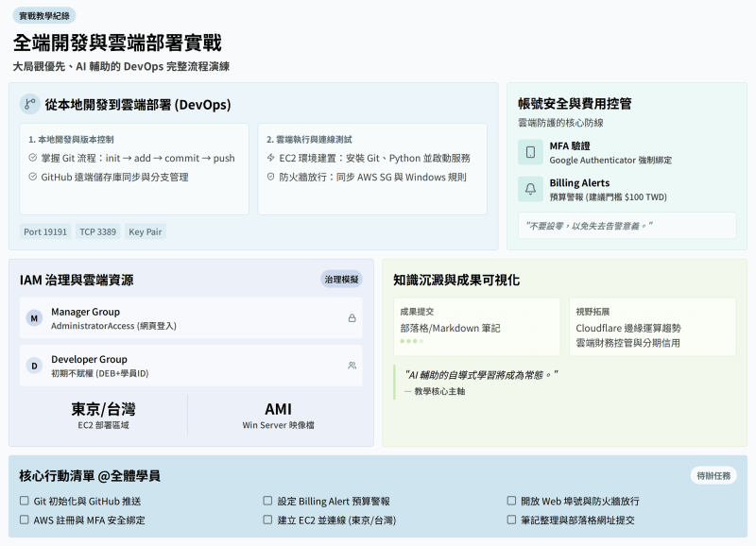The height and width of the screenshot is (546, 756).
Task: Click the AMI heading text
Action: point(278,409)
